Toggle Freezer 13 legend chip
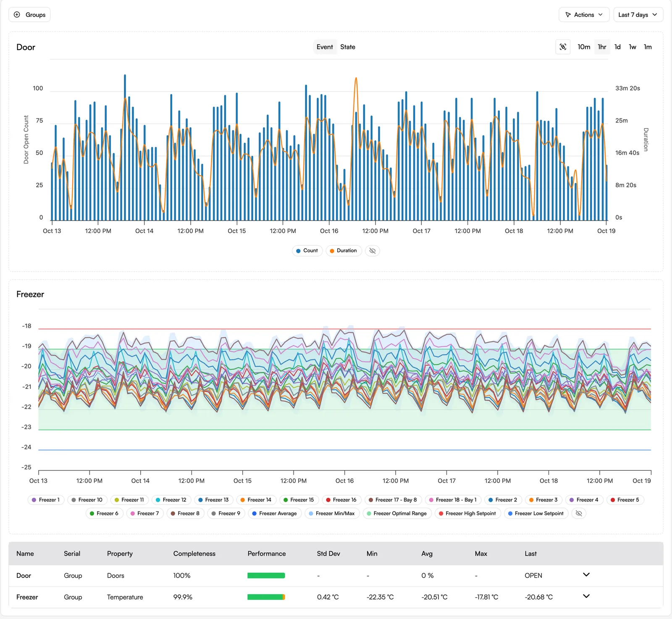The height and width of the screenshot is (619, 672). 213,500
